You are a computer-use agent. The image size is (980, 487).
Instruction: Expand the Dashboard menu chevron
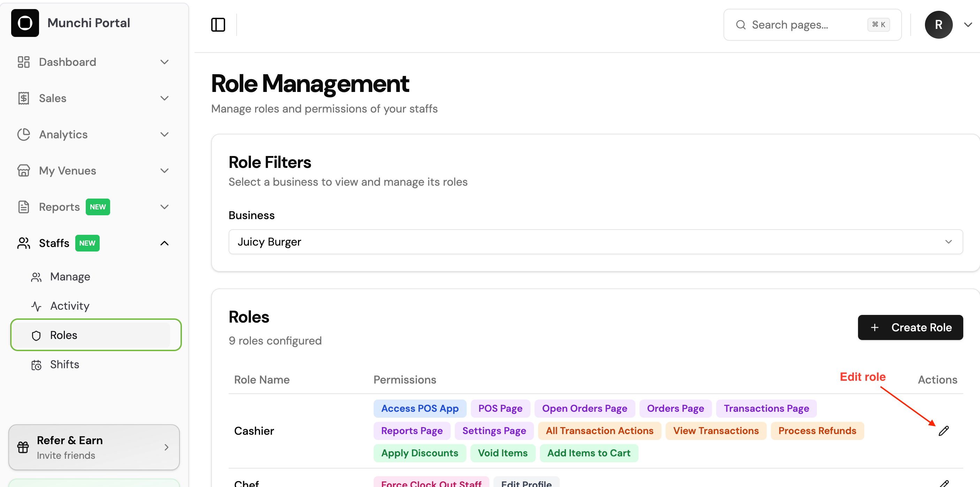(x=164, y=62)
